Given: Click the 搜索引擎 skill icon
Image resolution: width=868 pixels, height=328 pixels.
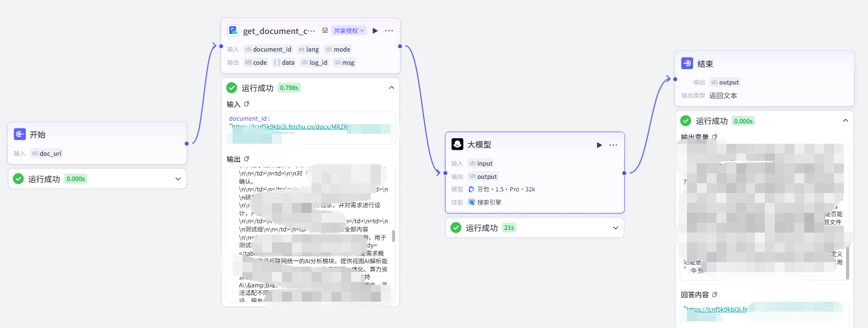Looking at the screenshot, I should (x=471, y=202).
